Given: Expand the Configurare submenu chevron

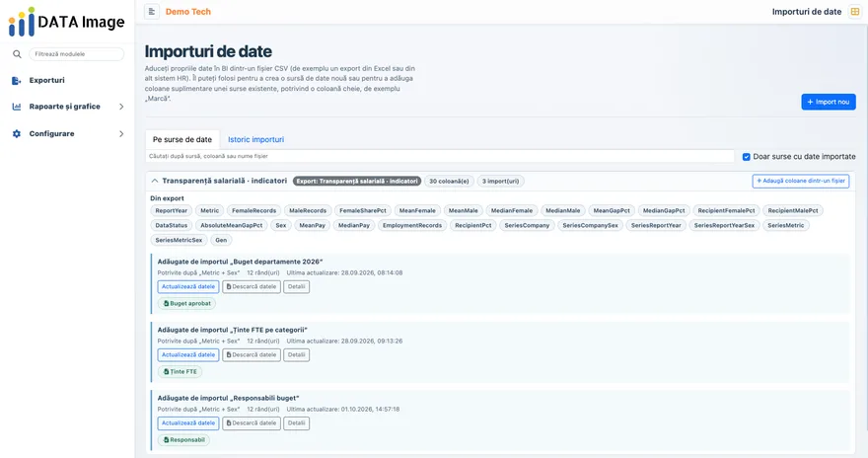Looking at the screenshot, I should click(x=121, y=133).
